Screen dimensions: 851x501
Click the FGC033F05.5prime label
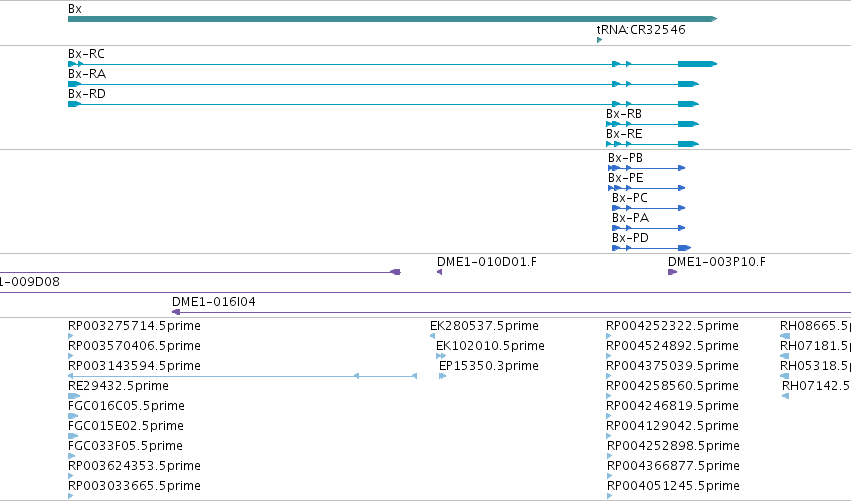[x=125, y=446]
